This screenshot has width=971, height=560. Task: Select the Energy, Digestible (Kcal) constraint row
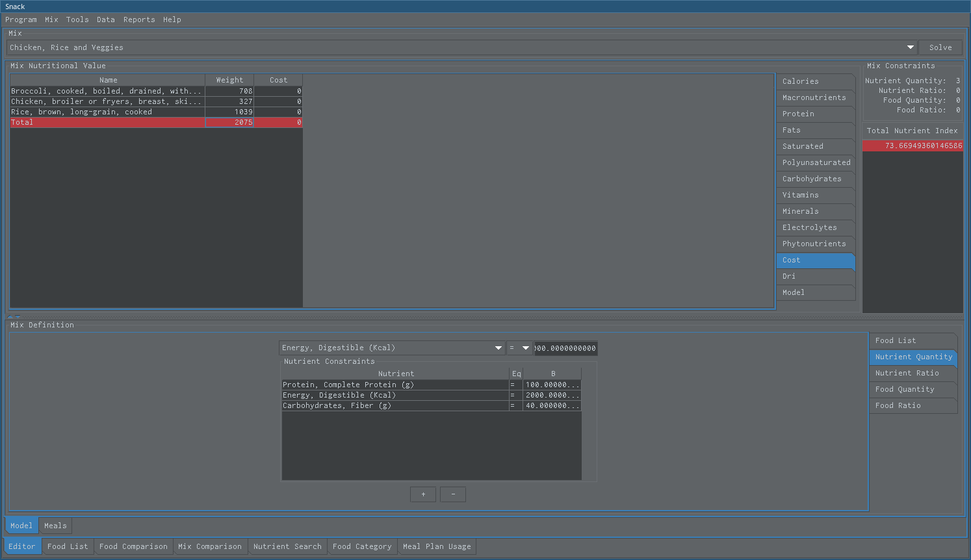click(432, 395)
